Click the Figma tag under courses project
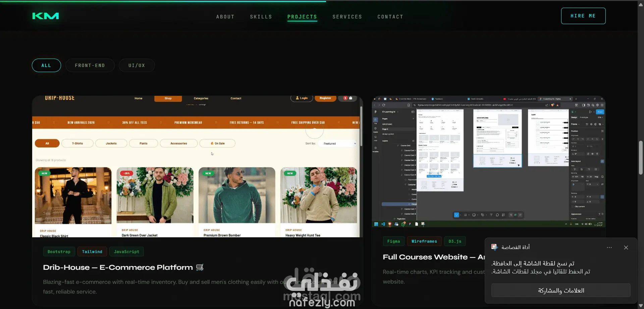Image resolution: width=644 pixels, height=309 pixels. 393,241
